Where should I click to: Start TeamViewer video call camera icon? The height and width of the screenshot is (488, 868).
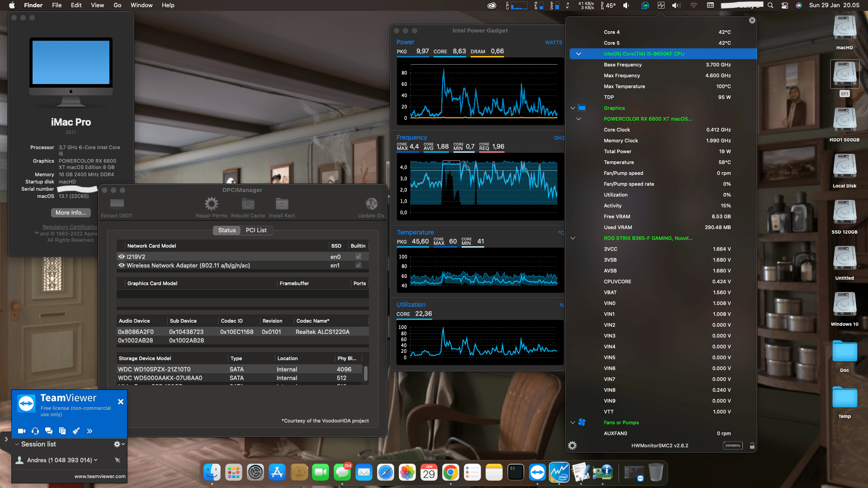tap(21, 431)
